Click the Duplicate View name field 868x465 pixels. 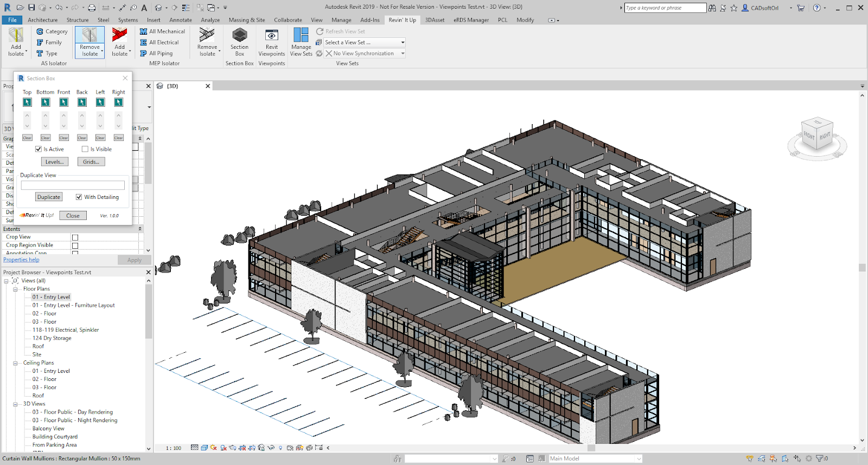pos(73,185)
